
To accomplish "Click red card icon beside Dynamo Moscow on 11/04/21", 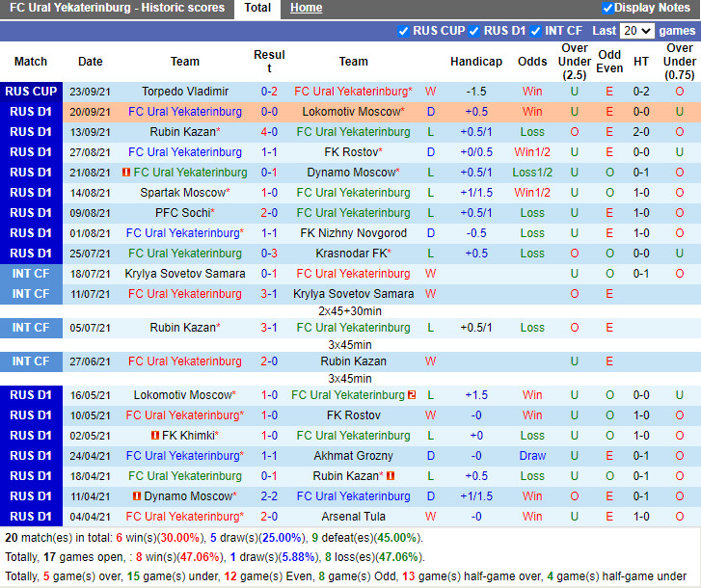I will [137, 496].
